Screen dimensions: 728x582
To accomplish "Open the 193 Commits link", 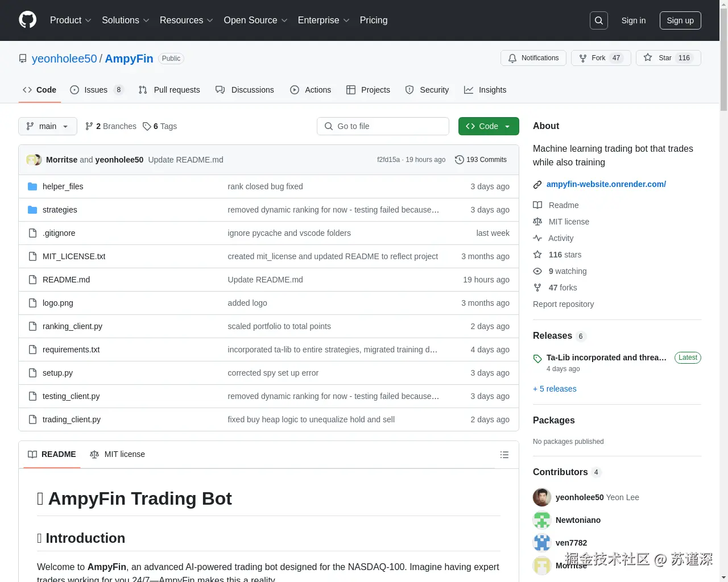I will (x=481, y=160).
